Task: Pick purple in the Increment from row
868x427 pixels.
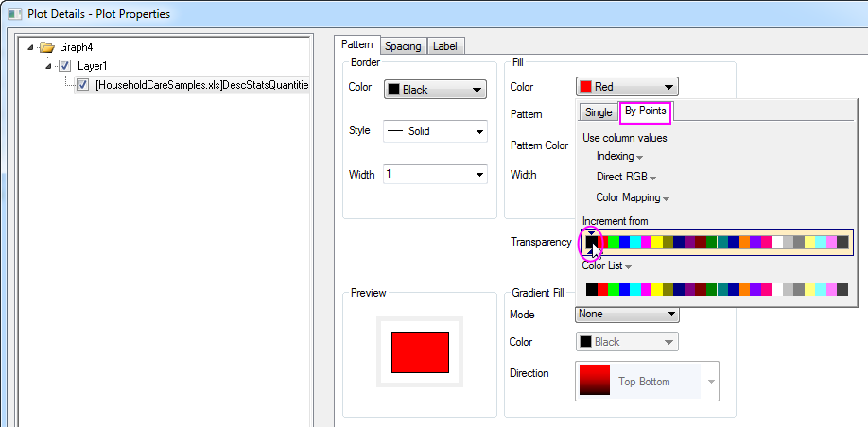Action: click(689, 242)
